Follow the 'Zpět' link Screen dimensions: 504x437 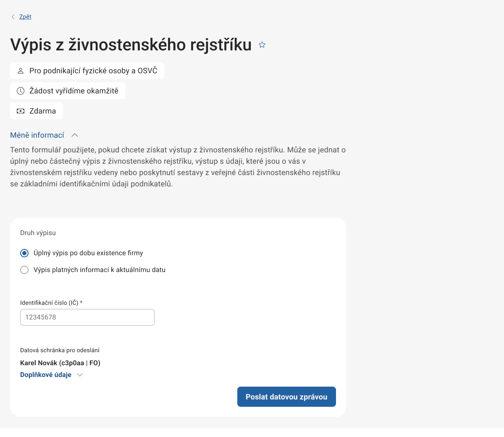25,17
